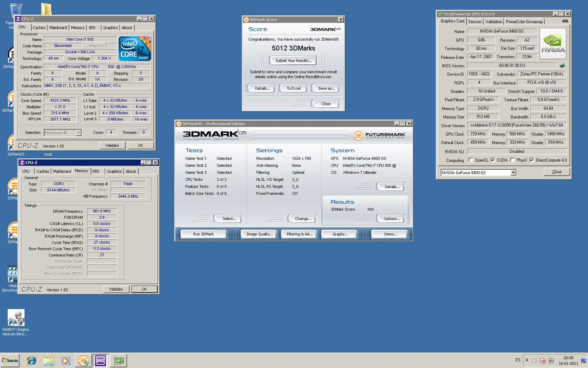This screenshot has width=588, height=368.
Task: Enable the OpenCL checkbox in GPU-Z
Action: point(471,160)
